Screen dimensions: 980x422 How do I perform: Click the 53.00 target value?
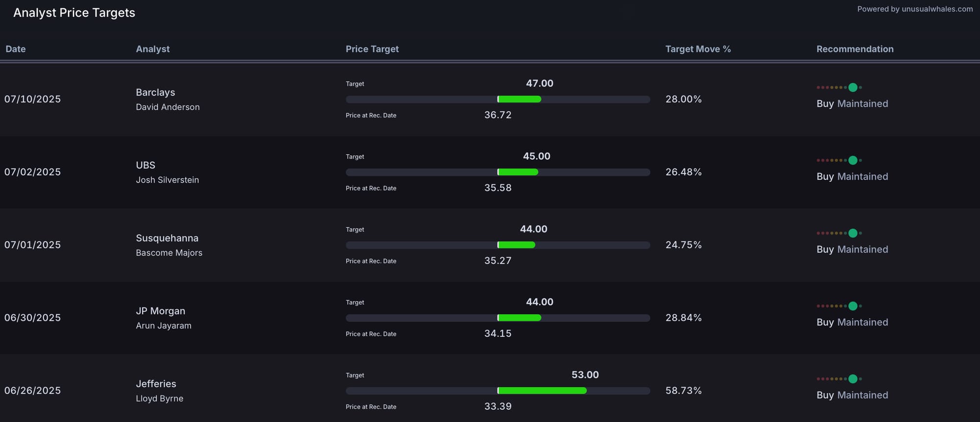coord(585,375)
